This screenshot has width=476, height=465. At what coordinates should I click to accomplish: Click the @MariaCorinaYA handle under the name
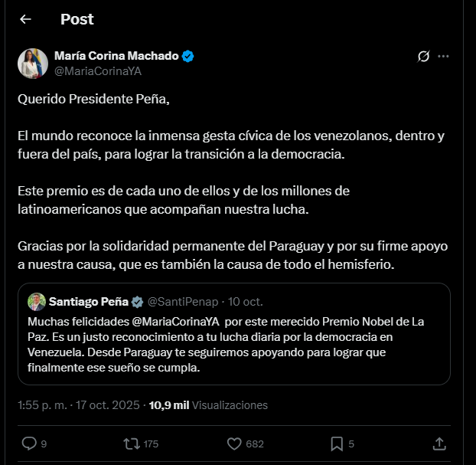click(x=97, y=70)
